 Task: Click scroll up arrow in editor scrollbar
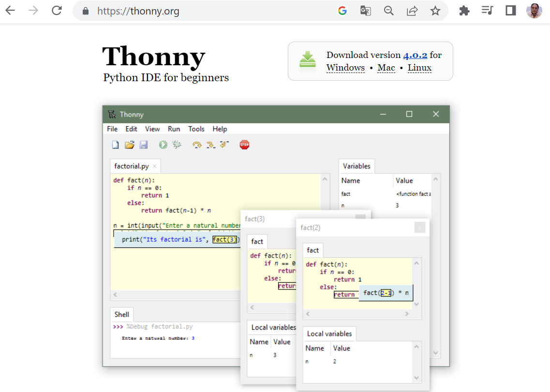[x=325, y=179]
